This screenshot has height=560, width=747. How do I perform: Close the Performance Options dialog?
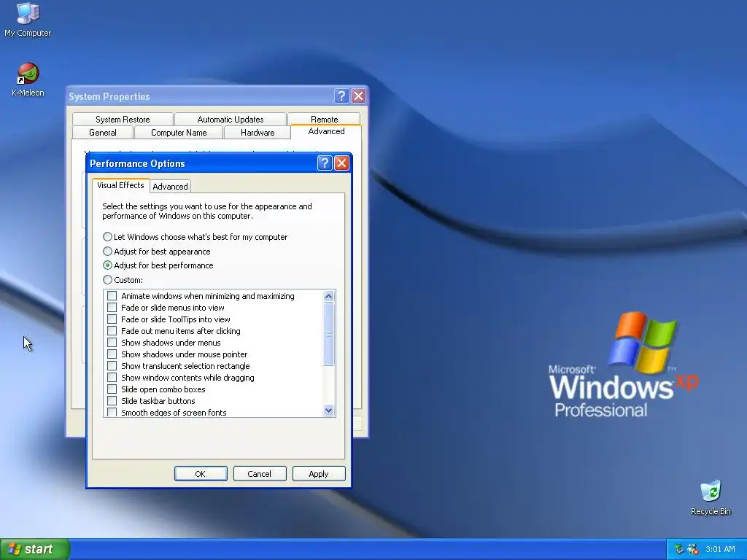(x=341, y=163)
